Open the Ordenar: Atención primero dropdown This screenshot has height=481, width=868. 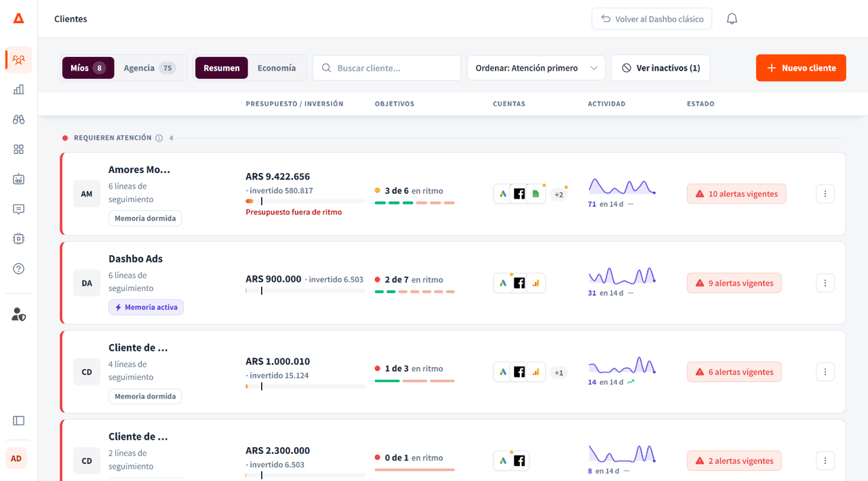pyautogui.click(x=536, y=68)
